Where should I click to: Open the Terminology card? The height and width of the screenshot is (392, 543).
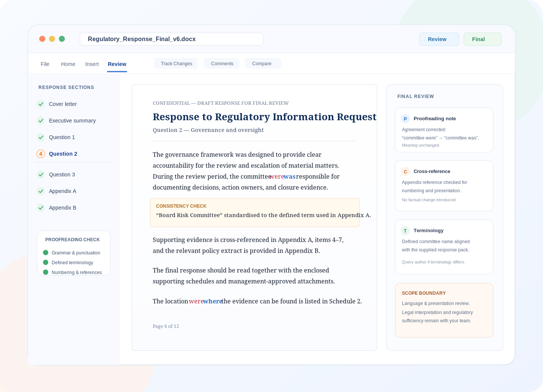coord(444,247)
